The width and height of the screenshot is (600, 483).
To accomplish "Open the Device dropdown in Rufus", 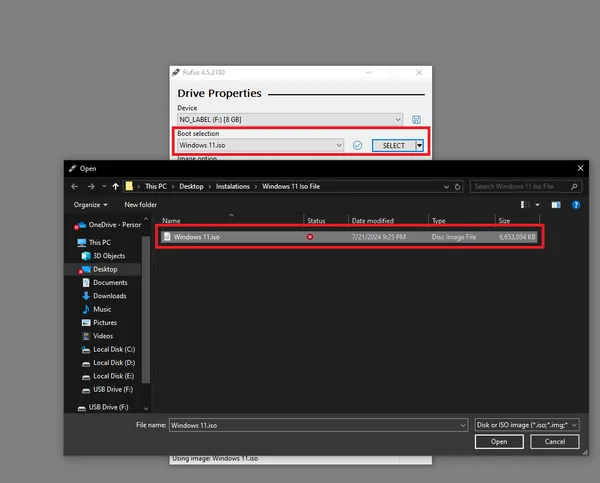I will tap(290, 119).
